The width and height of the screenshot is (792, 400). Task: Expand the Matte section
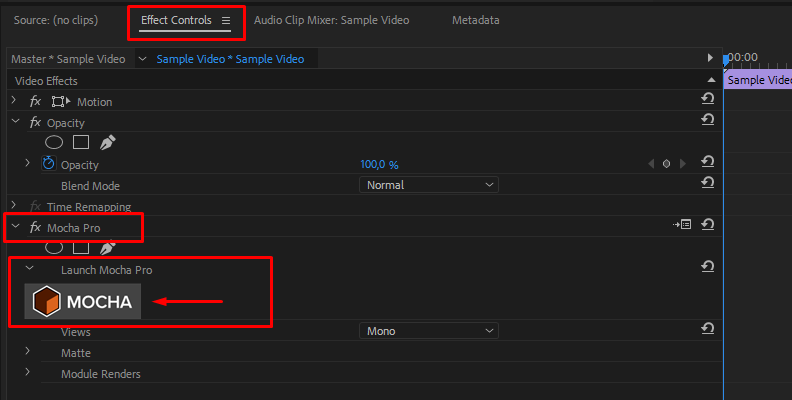(28, 351)
